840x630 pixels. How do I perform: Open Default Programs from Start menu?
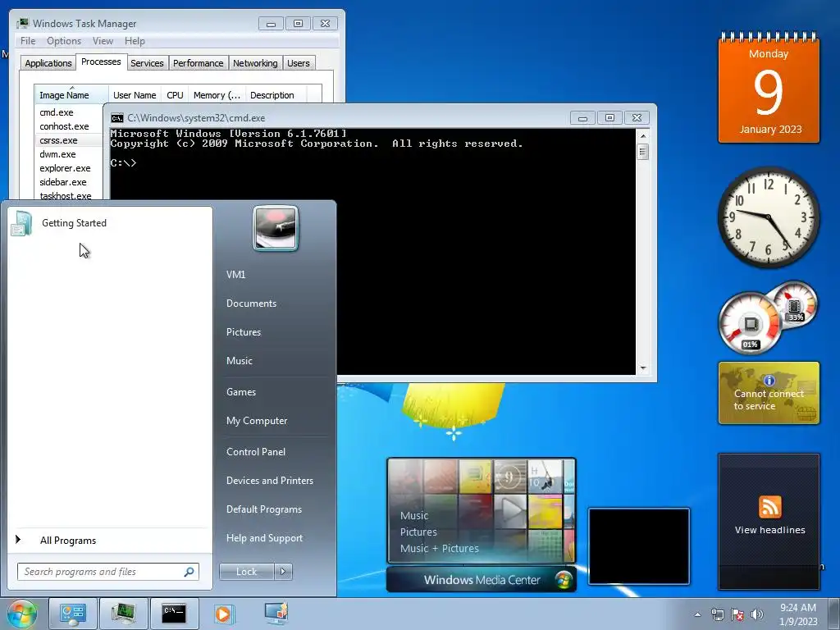pos(263,509)
